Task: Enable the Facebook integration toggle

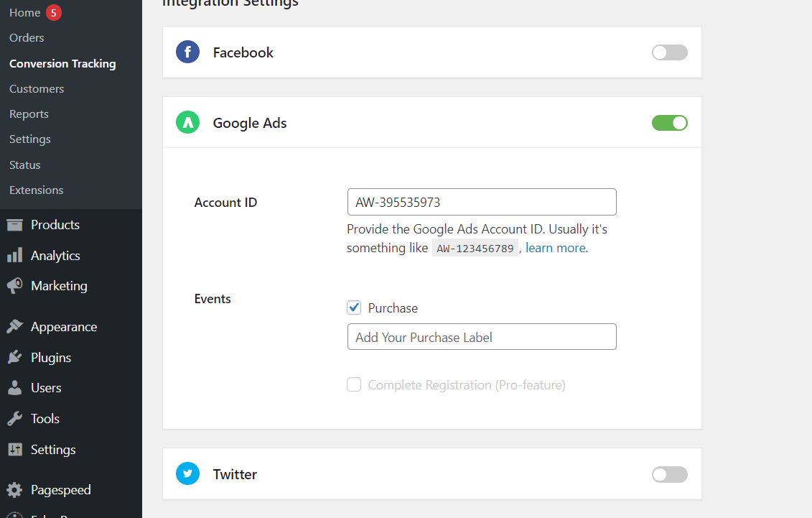Action: [x=669, y=52]
